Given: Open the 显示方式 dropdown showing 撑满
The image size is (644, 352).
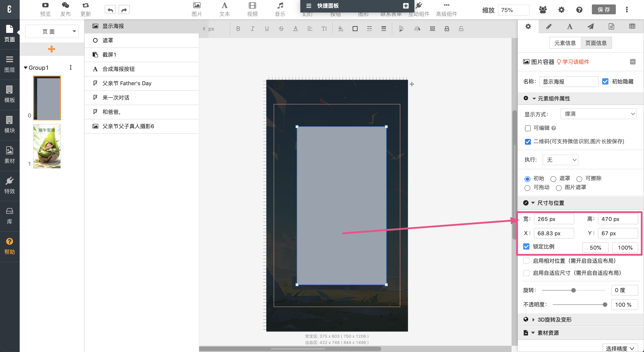Looking at the screenshot, I should pyautogui.click(x=599, y=114).
